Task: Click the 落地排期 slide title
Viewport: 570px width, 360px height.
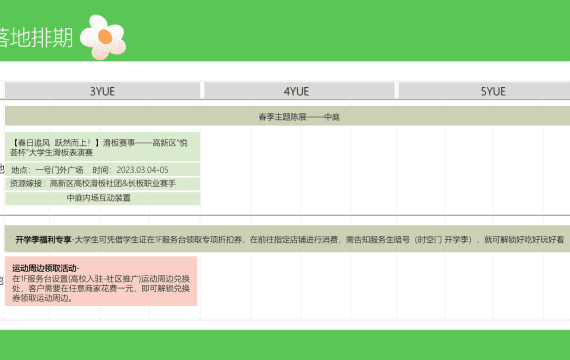Action: [x=35, y=37]
